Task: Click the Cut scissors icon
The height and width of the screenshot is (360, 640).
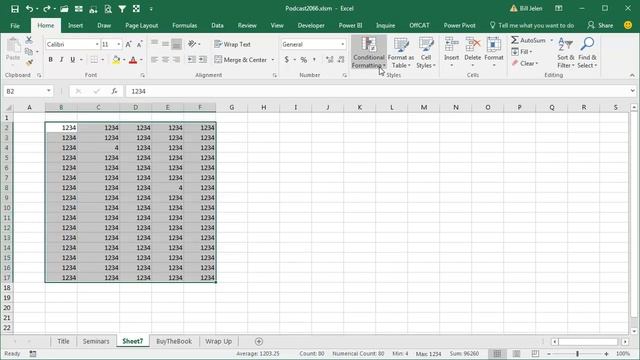Action: pyautogui.click(x=29, y=40)
